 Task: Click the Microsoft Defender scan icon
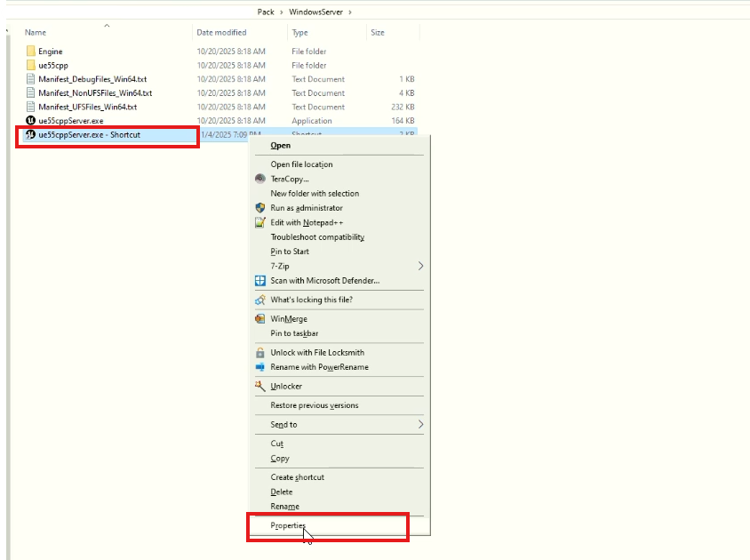point(260,281)
